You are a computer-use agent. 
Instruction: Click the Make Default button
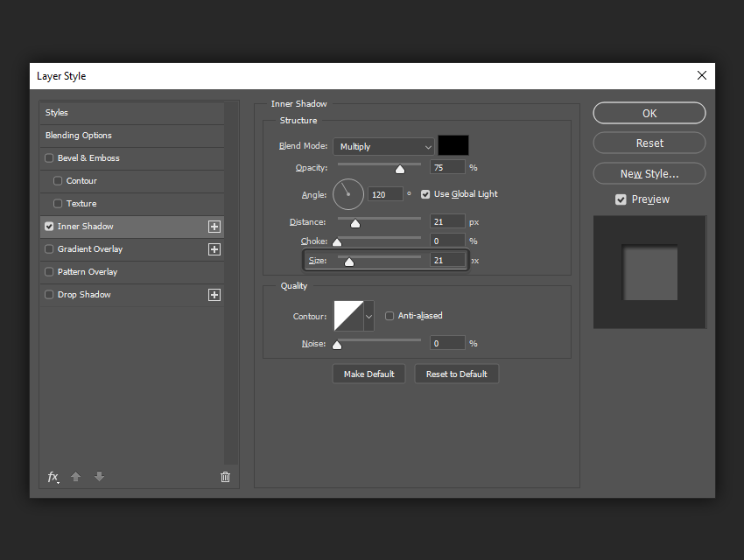click(368, 374)
